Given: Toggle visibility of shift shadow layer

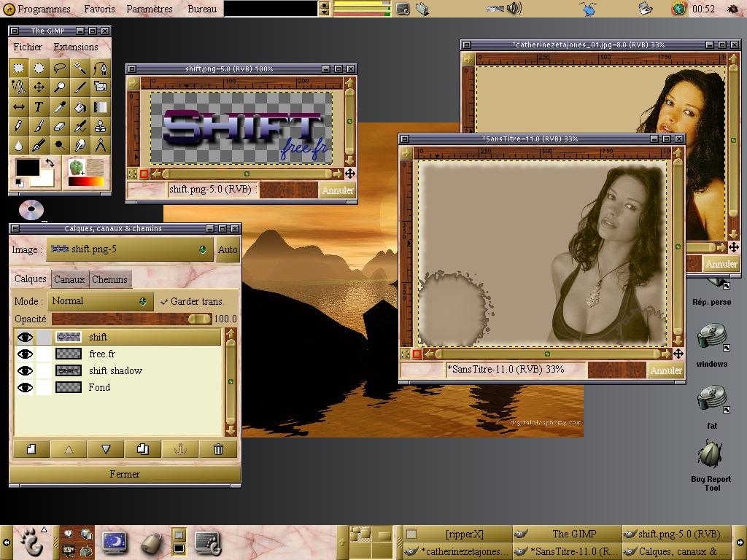Looking at the screenshot, I should (26, 370).
